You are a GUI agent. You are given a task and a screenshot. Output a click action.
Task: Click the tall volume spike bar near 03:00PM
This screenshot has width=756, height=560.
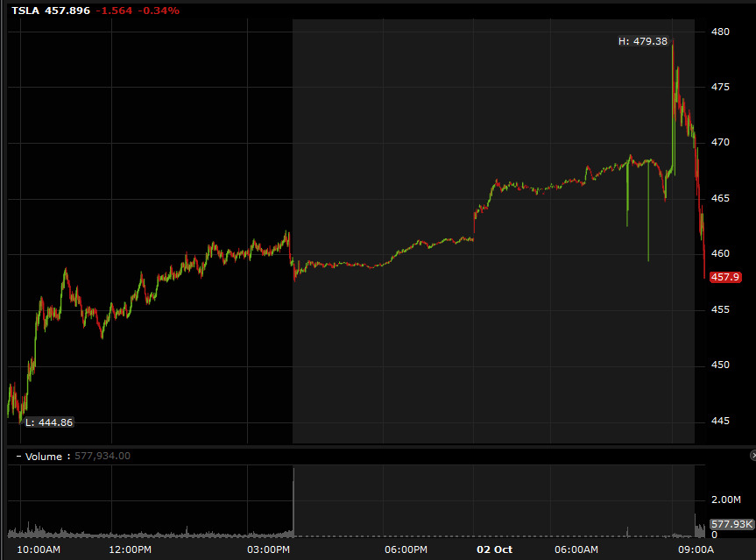tap(293, 504)
